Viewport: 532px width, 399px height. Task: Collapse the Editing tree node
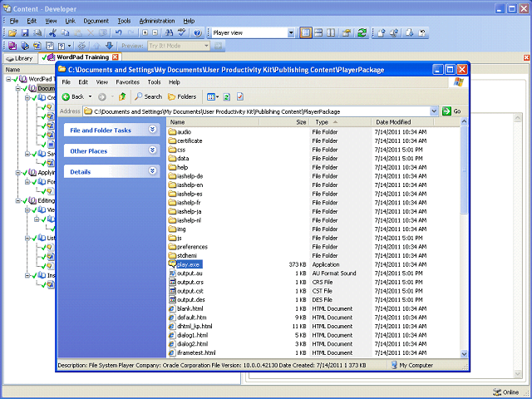tap(18, 201)
